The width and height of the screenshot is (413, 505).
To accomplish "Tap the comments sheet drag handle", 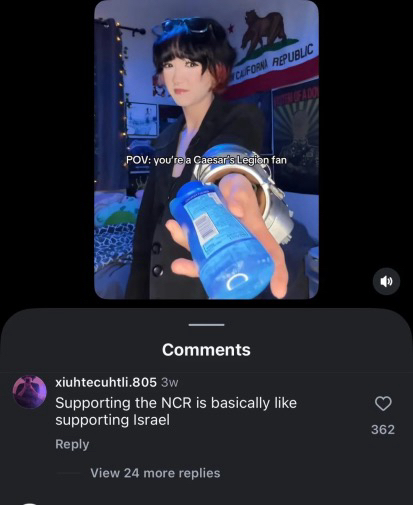I will tap(206, 325).
